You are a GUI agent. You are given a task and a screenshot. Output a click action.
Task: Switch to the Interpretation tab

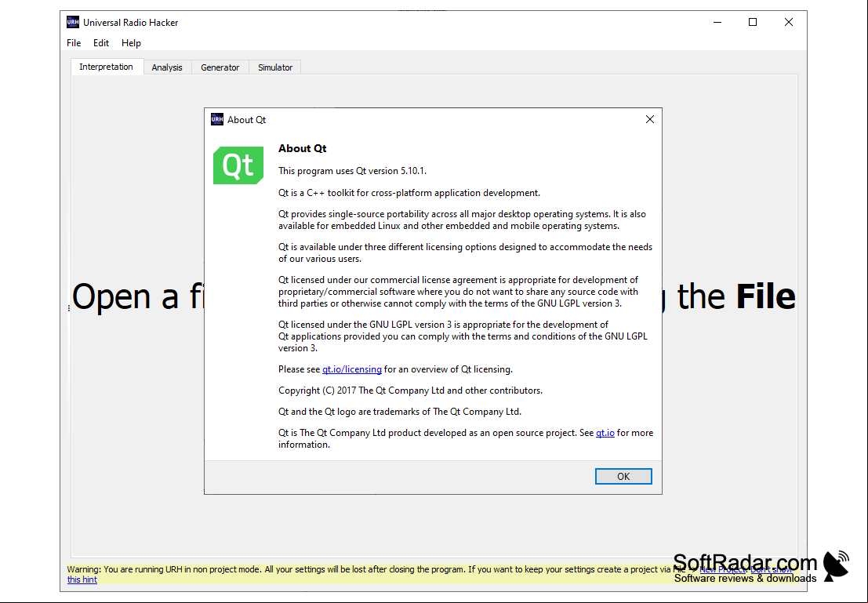(107, 67)
